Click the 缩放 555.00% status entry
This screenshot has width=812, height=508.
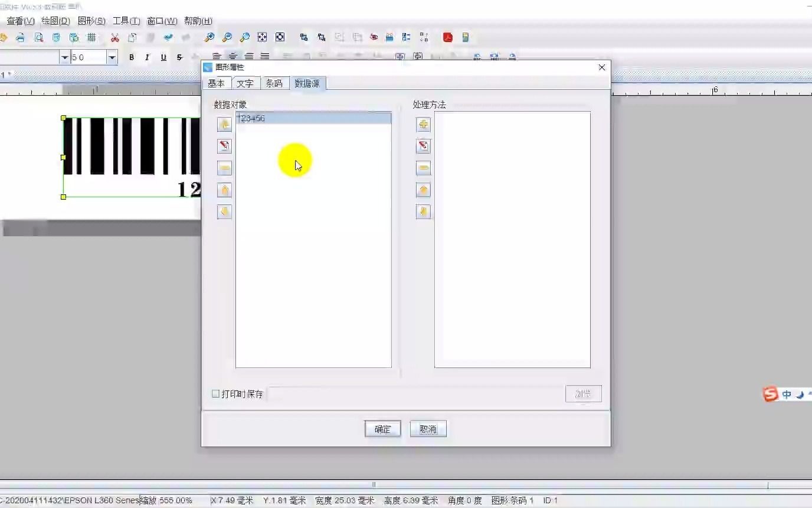tap(166, 500)
